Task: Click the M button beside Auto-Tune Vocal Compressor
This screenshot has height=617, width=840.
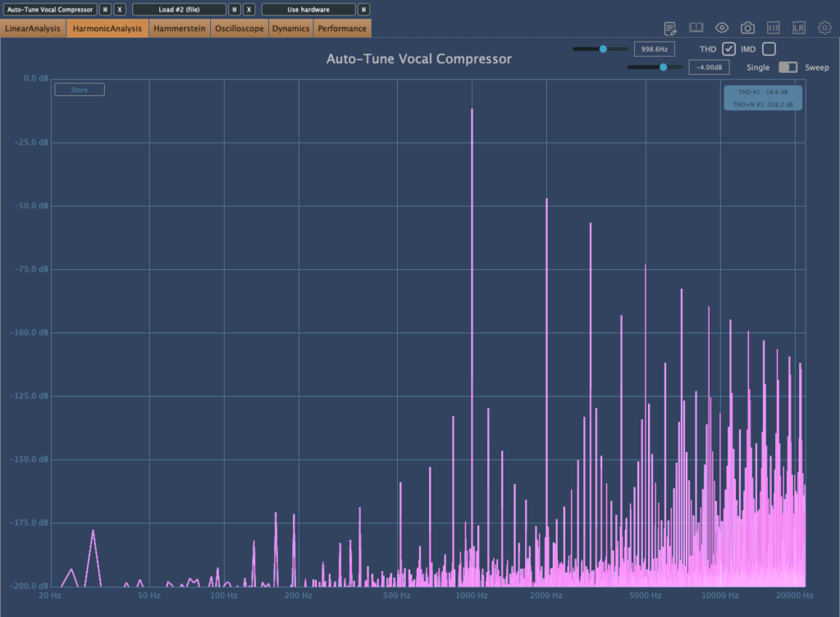Action: (105, 10)
